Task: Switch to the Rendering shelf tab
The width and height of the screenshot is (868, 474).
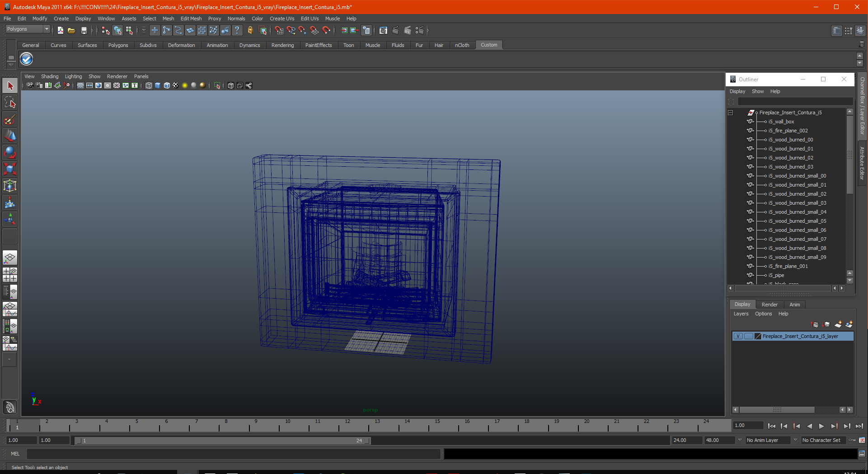Action: point(282,45)
